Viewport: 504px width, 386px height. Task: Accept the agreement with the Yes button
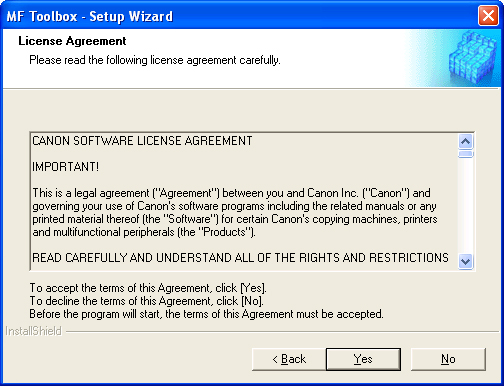(x=363, y=359)
